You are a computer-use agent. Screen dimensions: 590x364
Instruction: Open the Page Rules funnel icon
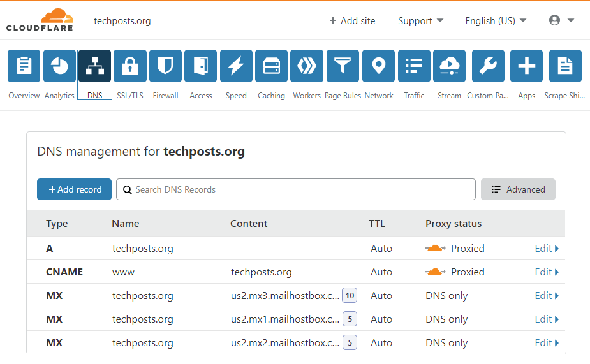click(343, 66)
